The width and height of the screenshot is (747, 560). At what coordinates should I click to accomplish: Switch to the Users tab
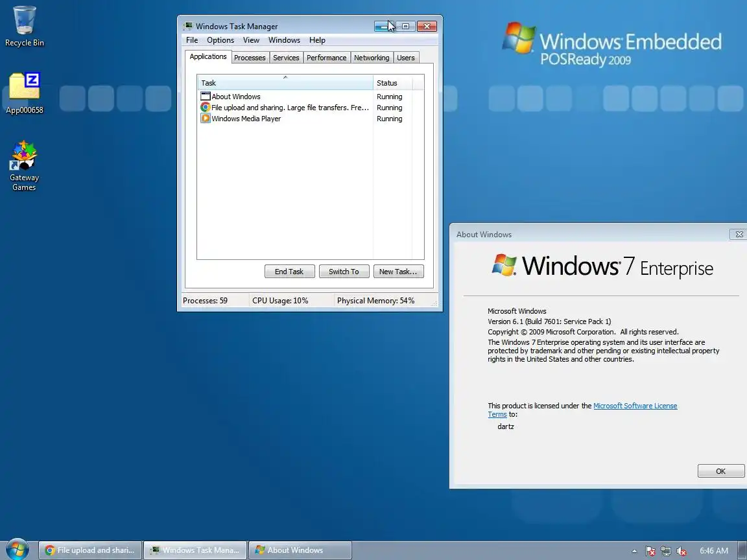point(406,58)
